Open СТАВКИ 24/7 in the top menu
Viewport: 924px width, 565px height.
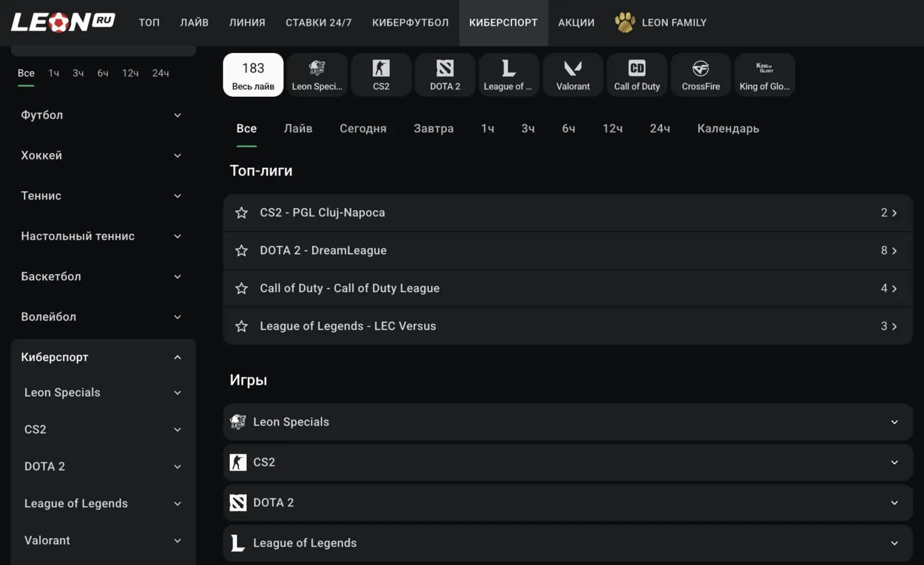319,23
